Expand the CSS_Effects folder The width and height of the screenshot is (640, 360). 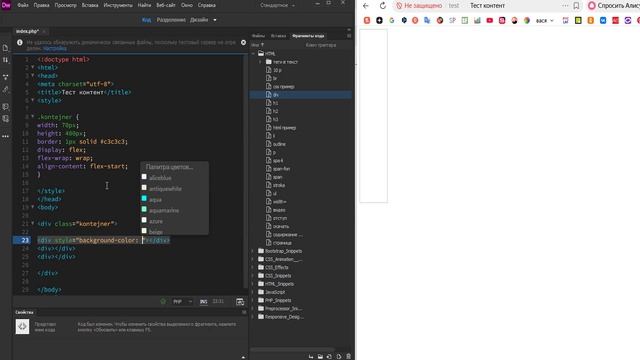[253, 267]
